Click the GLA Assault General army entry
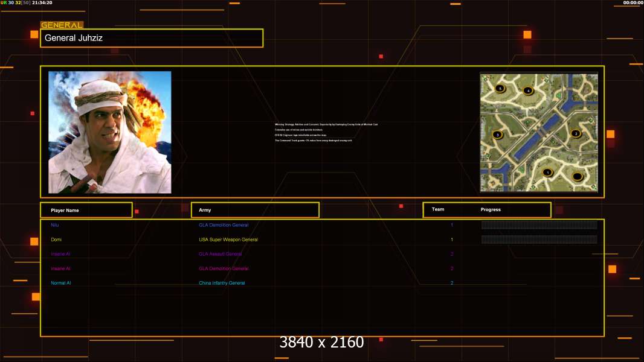The height and width of the screenshot is (362, 644). click(220, 254)
